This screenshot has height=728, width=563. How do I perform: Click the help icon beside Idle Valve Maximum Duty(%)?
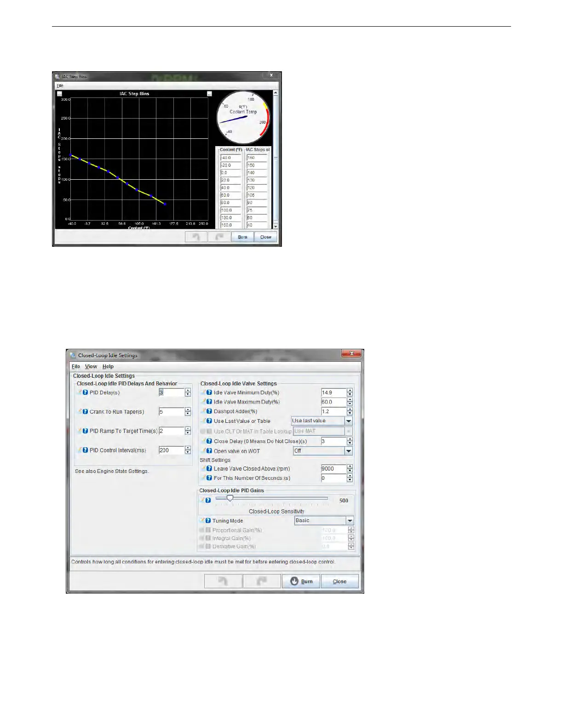point(209,402)
